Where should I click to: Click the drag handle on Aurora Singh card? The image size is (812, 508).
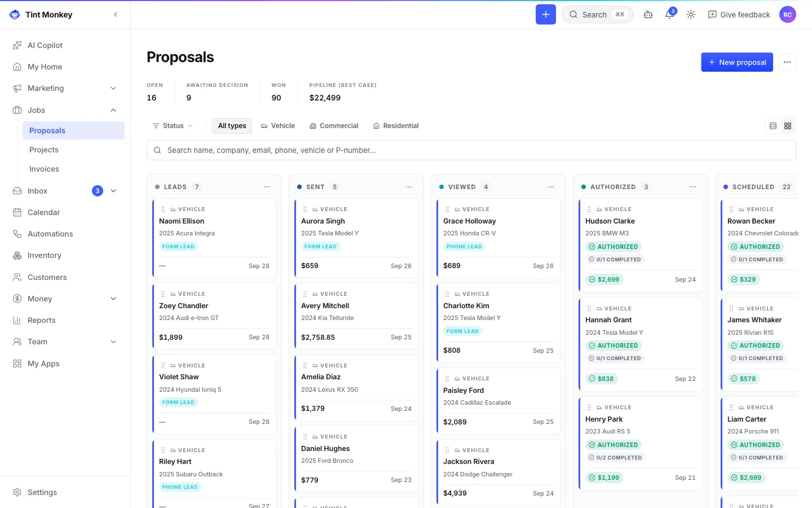click(305, 209)
